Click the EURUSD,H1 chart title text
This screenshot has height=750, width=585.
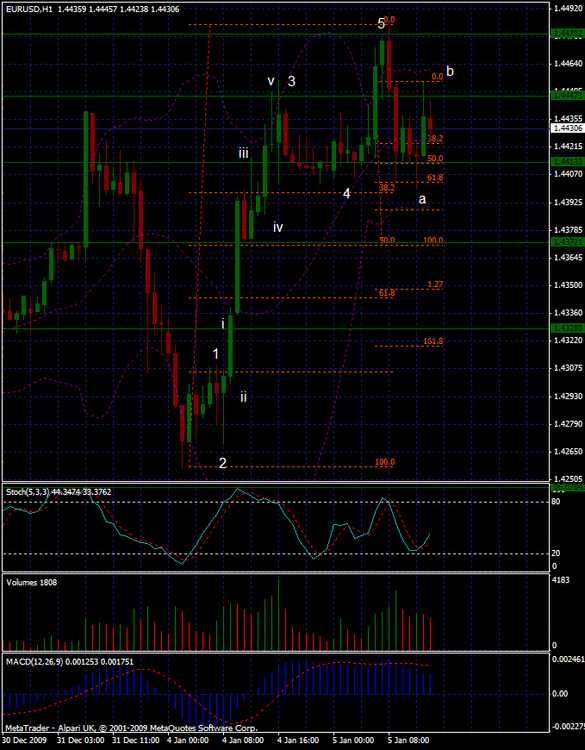coord(29,9)
